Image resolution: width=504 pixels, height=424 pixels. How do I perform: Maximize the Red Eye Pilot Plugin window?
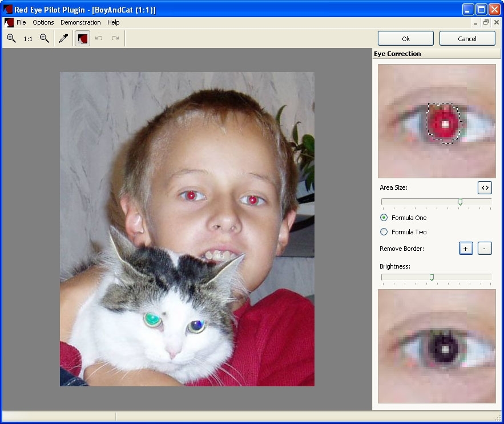click(481, 10)
